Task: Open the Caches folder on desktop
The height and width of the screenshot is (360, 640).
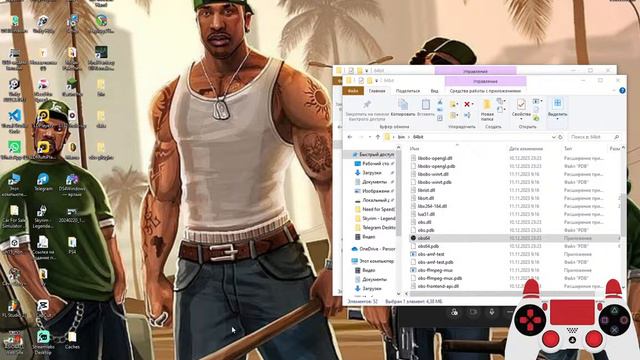Action: pos(72,340)
